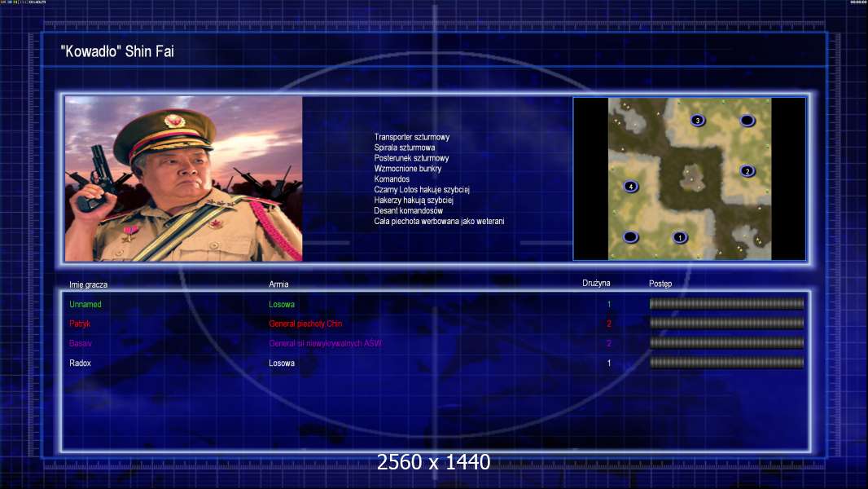
Task: Click the "Transporter szturmowy" list entry
Action: pos(412,137)
